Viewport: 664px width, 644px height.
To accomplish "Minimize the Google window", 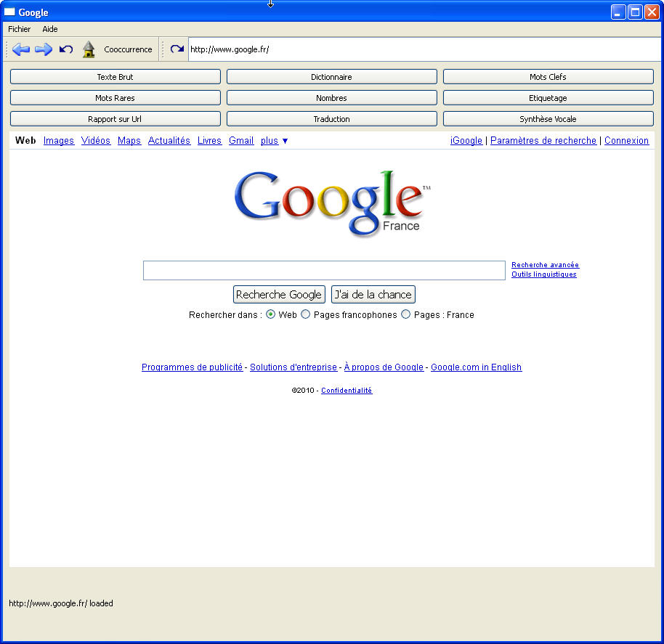I will (618, 12).
